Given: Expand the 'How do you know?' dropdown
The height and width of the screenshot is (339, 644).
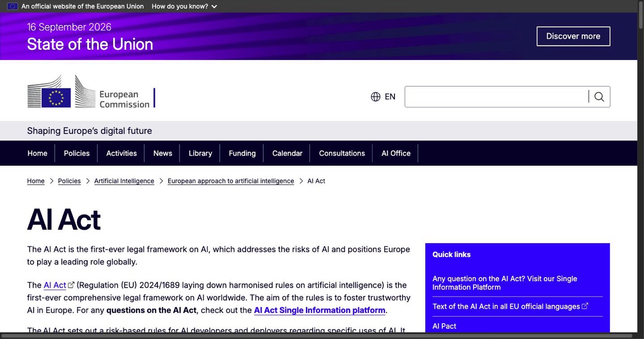Looking at the screenshot, I should tap(184, 7).
